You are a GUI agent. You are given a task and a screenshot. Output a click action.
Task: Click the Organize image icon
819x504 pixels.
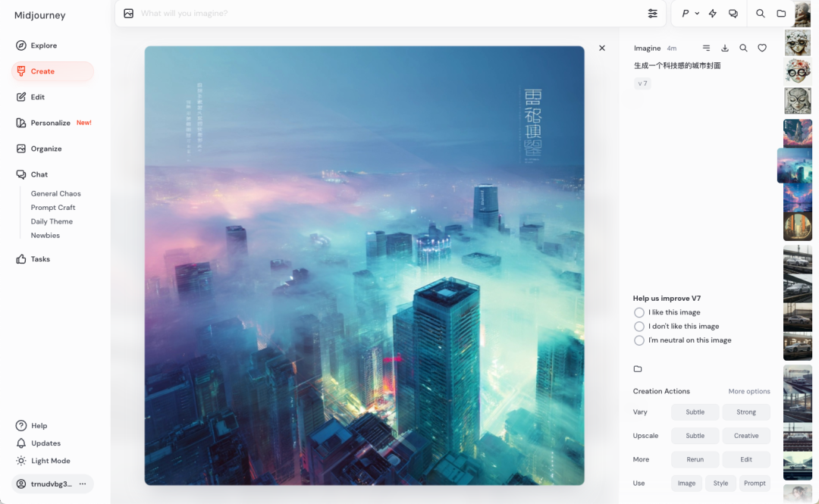[21, 149]
